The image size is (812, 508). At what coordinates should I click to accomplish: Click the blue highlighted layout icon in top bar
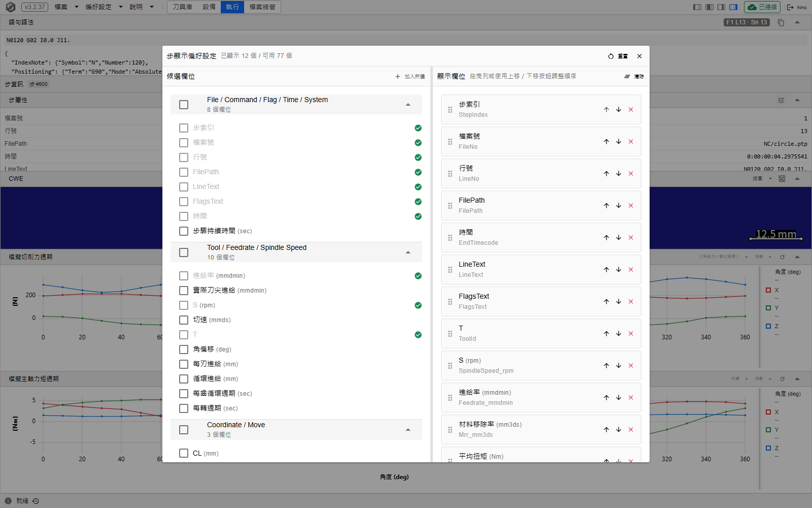click(x=733, y=7)
